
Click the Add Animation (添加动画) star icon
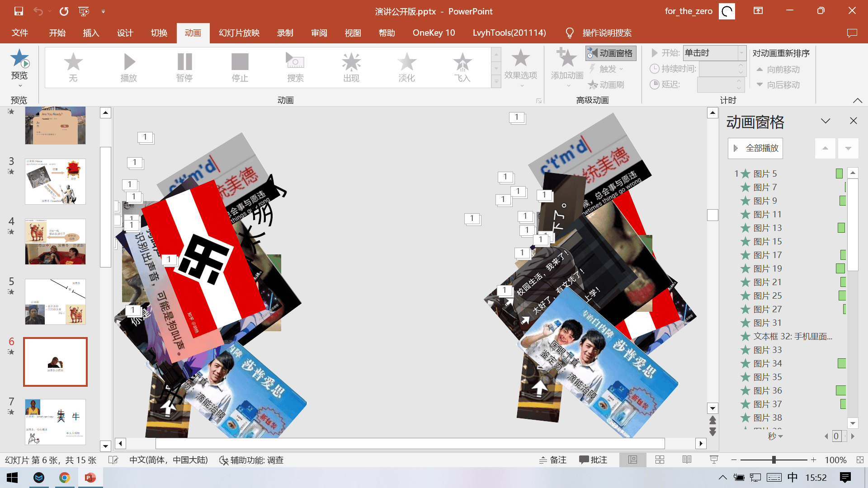566,59
